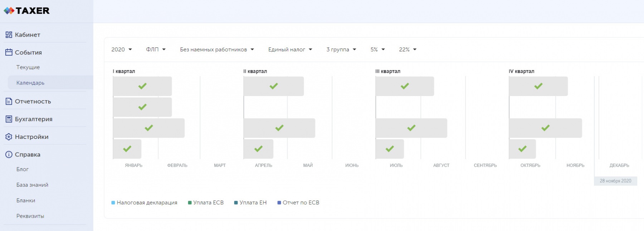Click the ИЮНЬ month label
Image resolution: width=644 pixels, height=231 pixels.
click(x=352, y=165)
